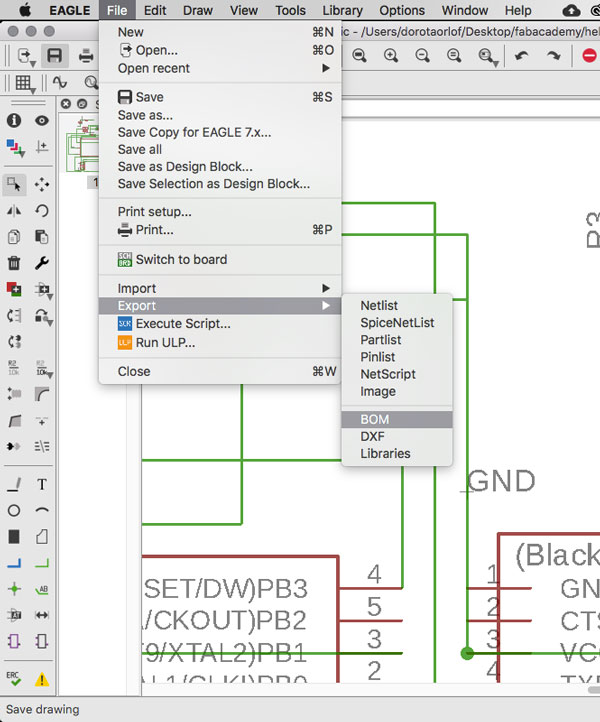Open the Errors warning triangle
This screenshot has width=600, height=722.
(x=42, y=679)
